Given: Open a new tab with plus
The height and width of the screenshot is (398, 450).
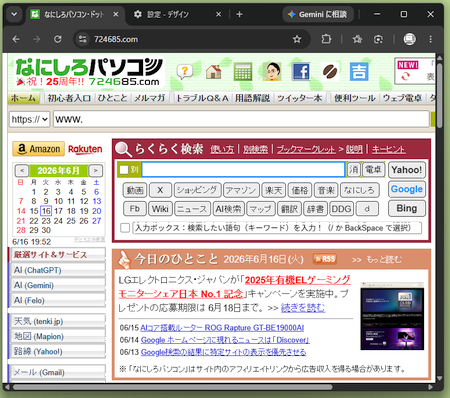Looking at the screenshot, I should click(x=239, y=14).
